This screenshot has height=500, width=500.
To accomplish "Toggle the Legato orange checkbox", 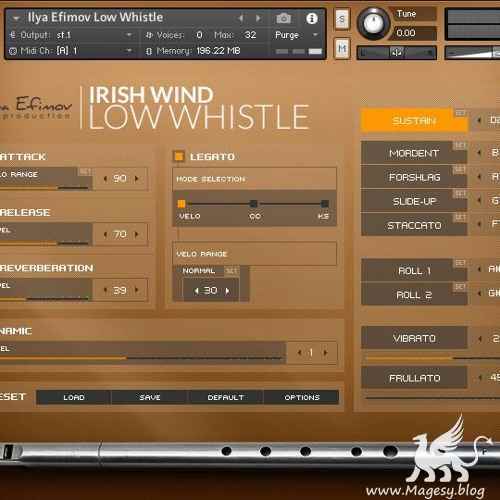I will pyautogui.click(x=179, y=156).
